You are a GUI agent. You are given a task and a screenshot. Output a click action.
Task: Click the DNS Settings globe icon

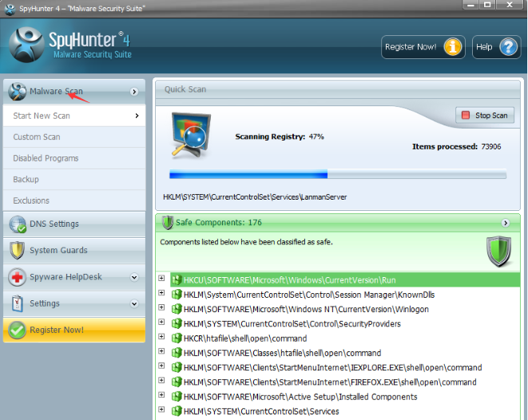tap(17, 224)
